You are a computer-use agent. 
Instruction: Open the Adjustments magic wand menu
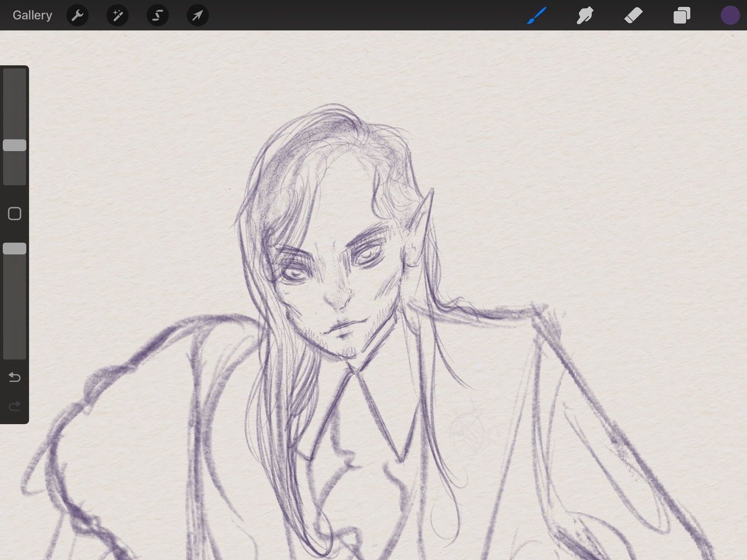[x=118, y=16]
